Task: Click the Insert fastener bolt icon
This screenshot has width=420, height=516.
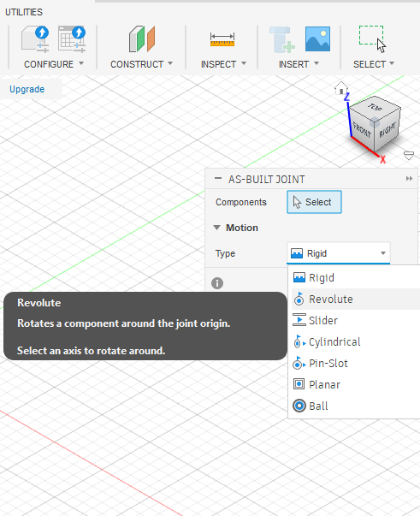Action: click(282, 40)
